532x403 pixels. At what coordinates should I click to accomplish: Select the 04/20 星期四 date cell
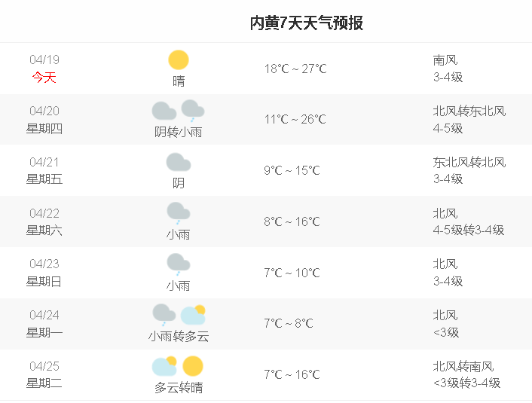click(44, 120)
